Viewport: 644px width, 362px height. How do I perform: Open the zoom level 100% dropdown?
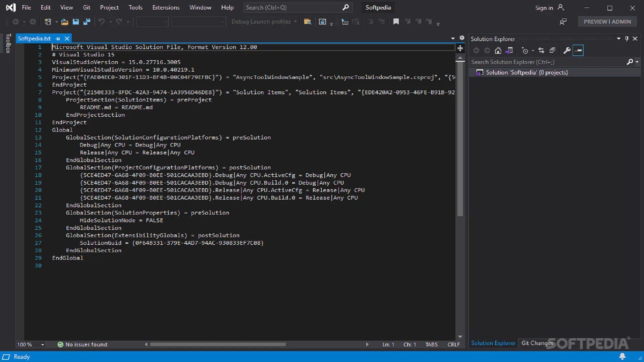point(43,345)
